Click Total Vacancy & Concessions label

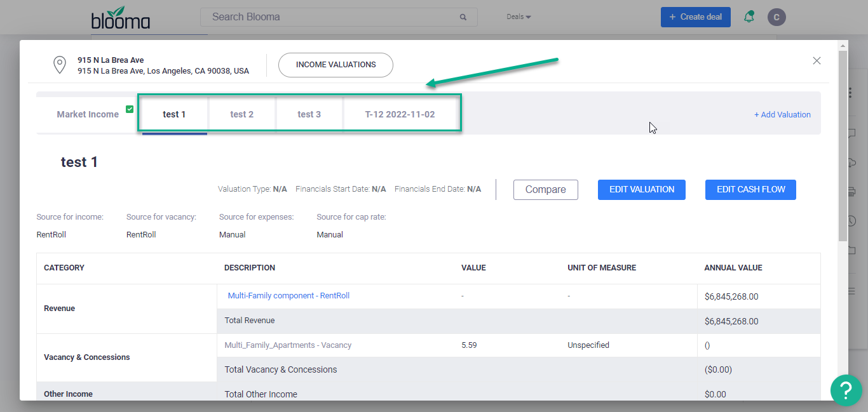(x=281, y=369)
